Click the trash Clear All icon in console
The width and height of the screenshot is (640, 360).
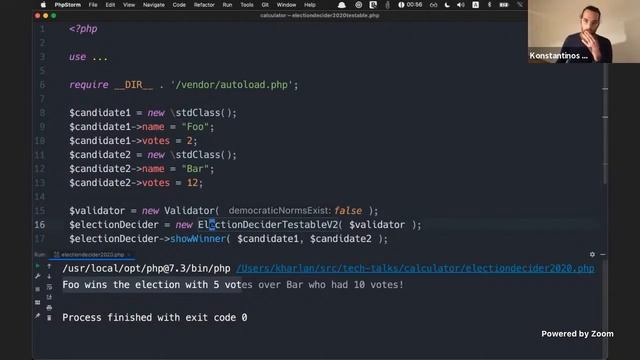[49, 318]
